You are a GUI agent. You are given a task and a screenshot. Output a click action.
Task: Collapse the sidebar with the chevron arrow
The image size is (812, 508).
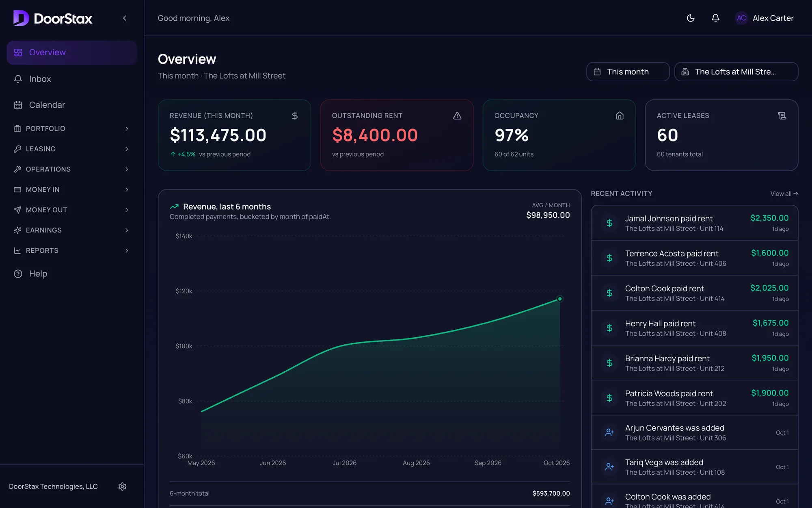tap(125, 18)
